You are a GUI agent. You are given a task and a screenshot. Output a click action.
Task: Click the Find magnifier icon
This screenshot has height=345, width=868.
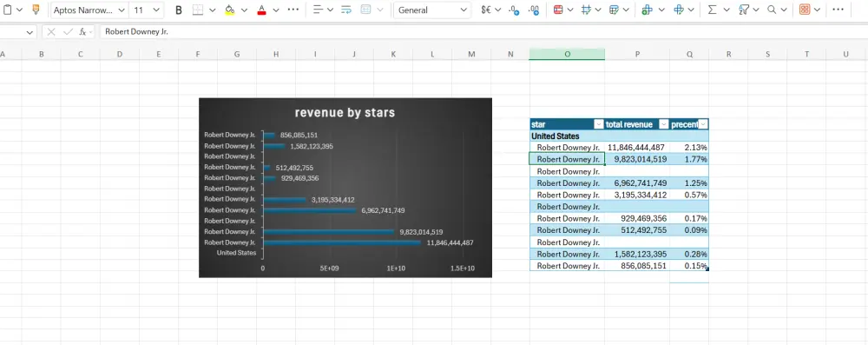(771, 10)
